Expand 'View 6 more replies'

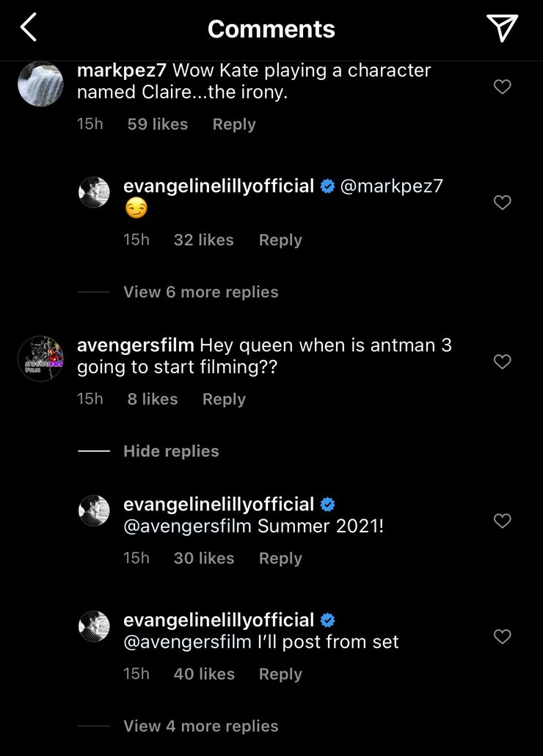point(201,292)
